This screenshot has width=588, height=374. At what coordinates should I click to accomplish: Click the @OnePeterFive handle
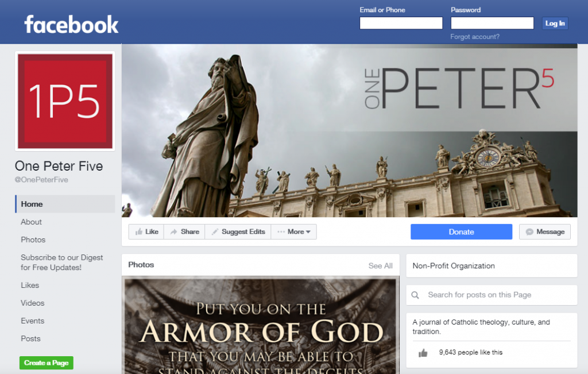(41, 180)
